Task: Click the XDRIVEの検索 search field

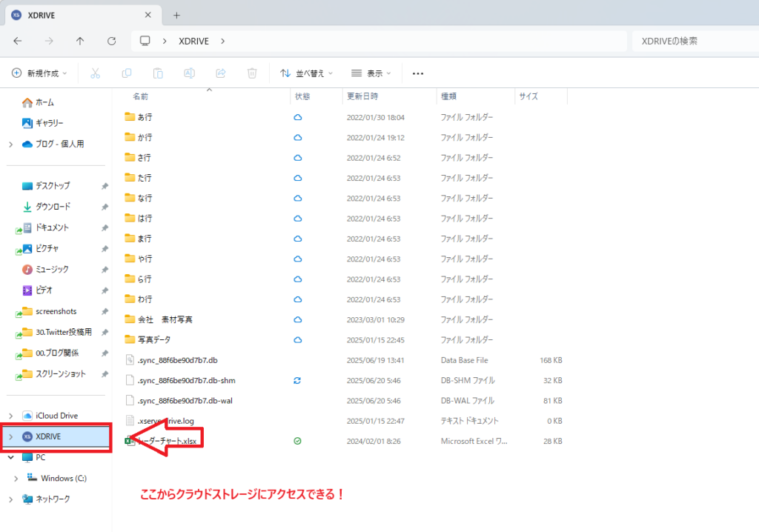Action: tap(695, 41)
